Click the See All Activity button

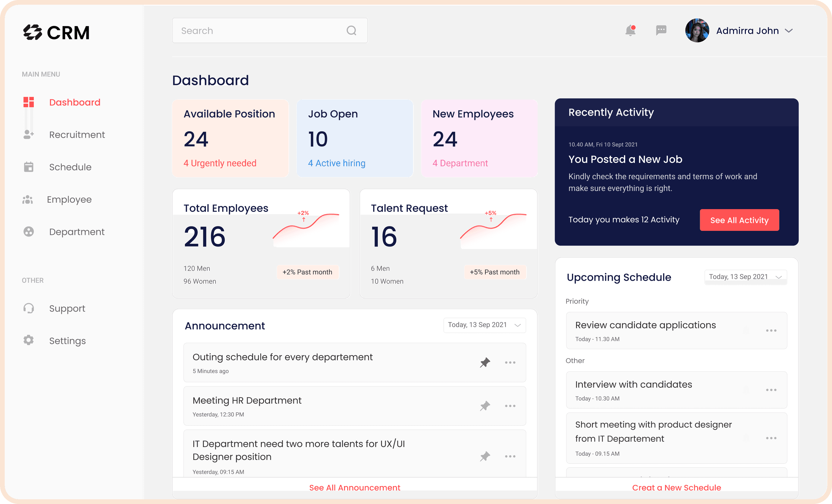[739, 220]
